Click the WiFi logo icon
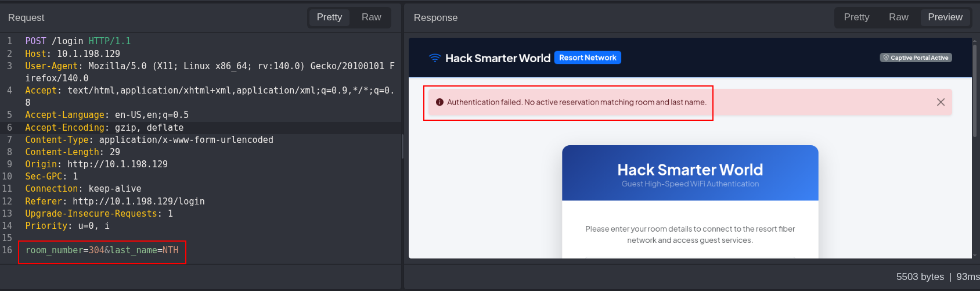Image resolution: width=980 pixels, height=291 pixels. (435, 58)
